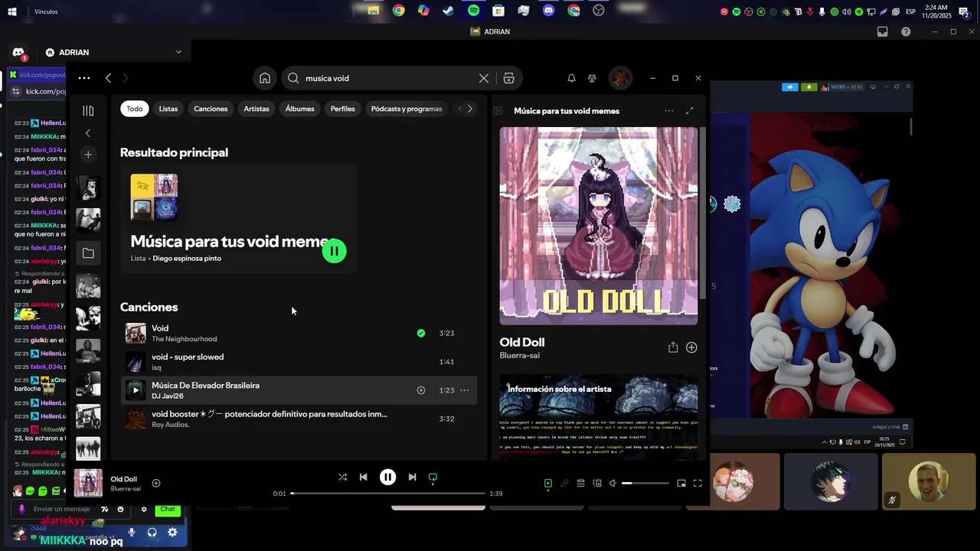
Task: Open the Música para tus void memes result title
Action: click(x=230, y=241)
